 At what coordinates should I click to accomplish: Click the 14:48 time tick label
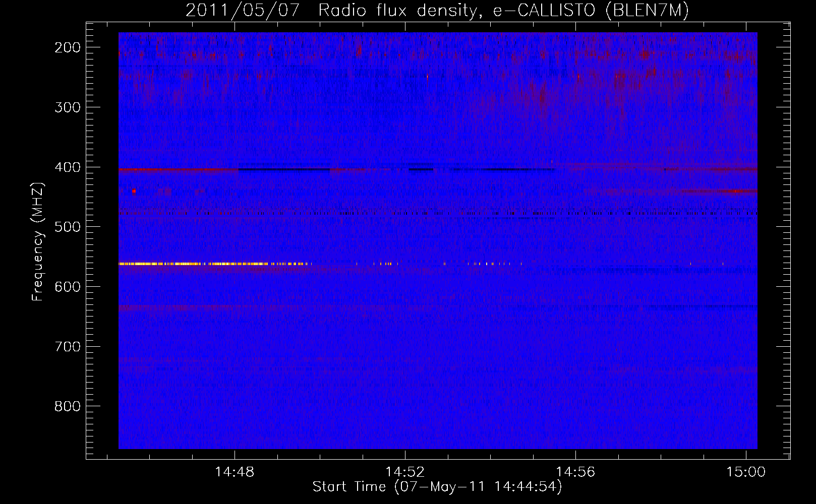(235, 472)
